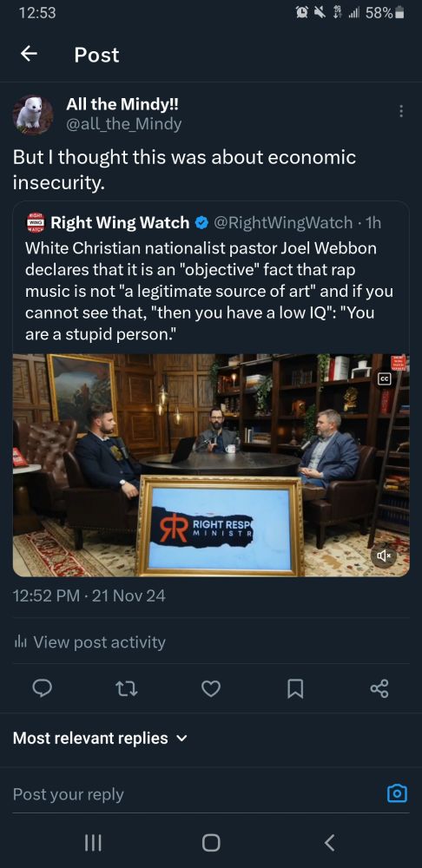The height and width of the screenshot is (868, 422).
Task: Open the Right Wing Watch quoted account name
Action: point(120,222)
